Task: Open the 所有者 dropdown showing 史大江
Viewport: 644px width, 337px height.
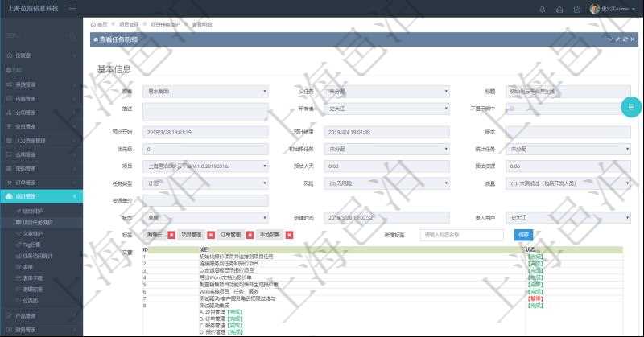Action: pos(386,109)
